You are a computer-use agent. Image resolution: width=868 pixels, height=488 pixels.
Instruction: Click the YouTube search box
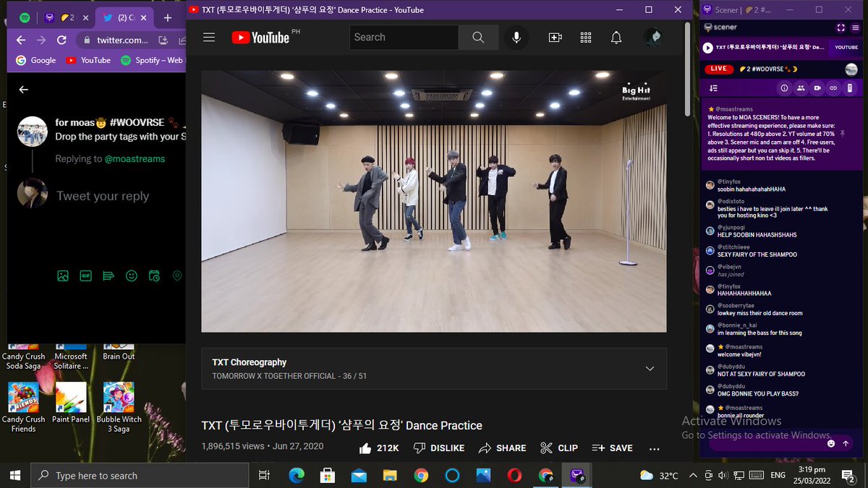404,37
